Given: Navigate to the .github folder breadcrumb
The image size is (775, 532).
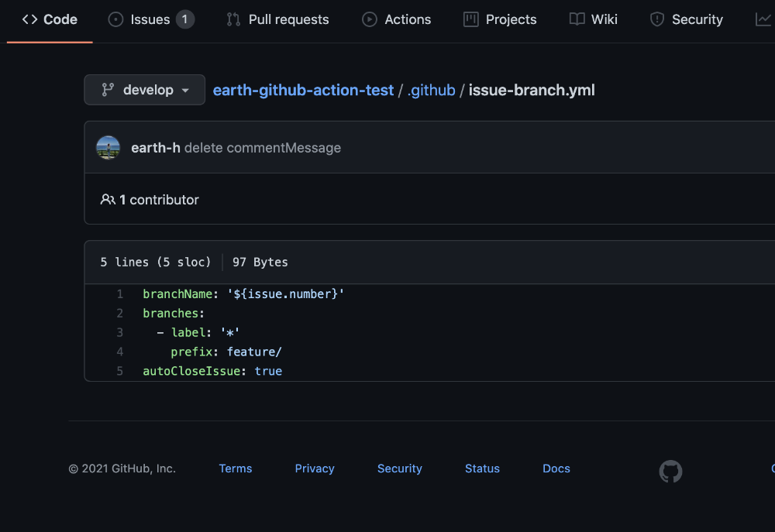Looking at the screenshot, I should pos(431,90).
